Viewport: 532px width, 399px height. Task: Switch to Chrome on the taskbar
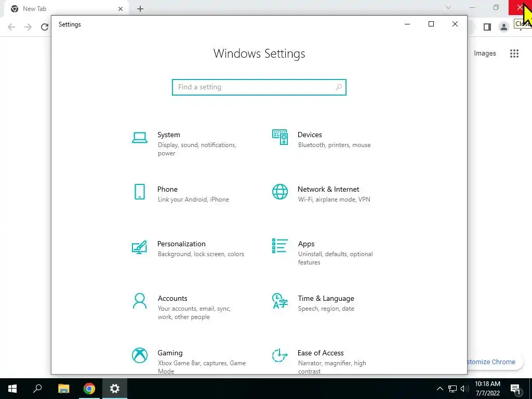click(89, 389)
